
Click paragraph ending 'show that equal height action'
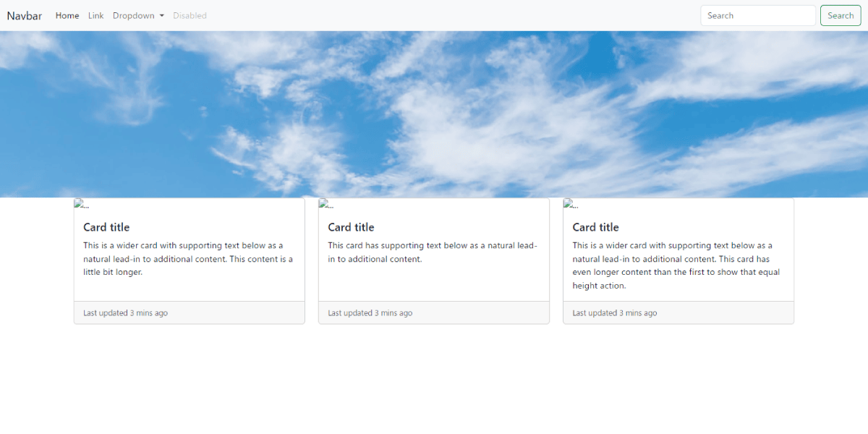point(678,265)
